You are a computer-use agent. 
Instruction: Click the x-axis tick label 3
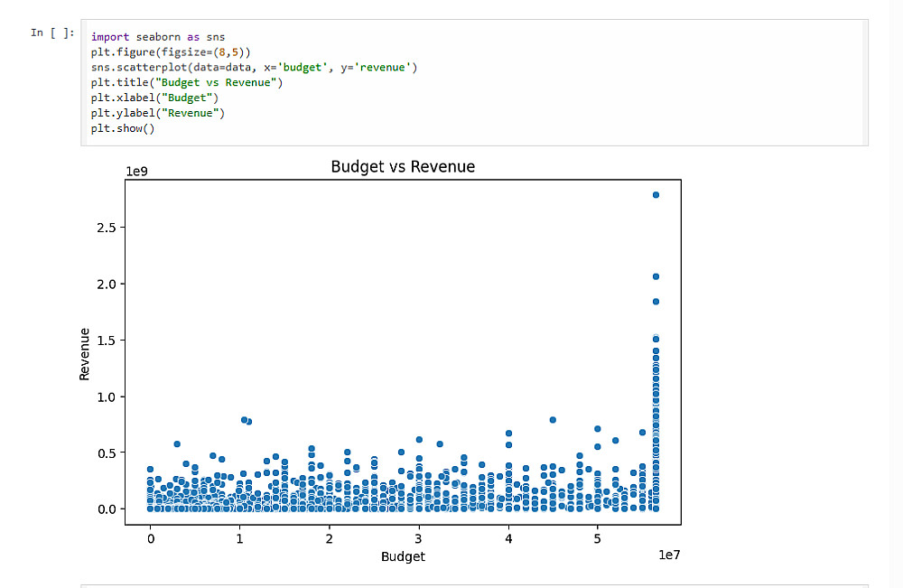419,539
